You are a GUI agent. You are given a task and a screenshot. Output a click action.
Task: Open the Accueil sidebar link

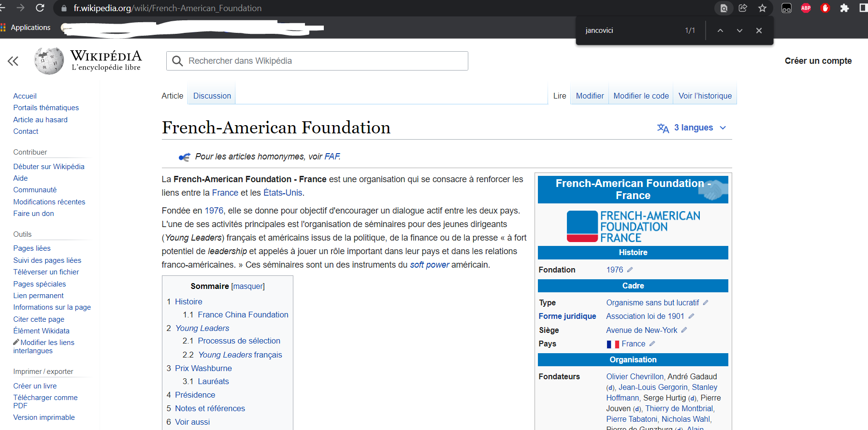pos(25,96)
